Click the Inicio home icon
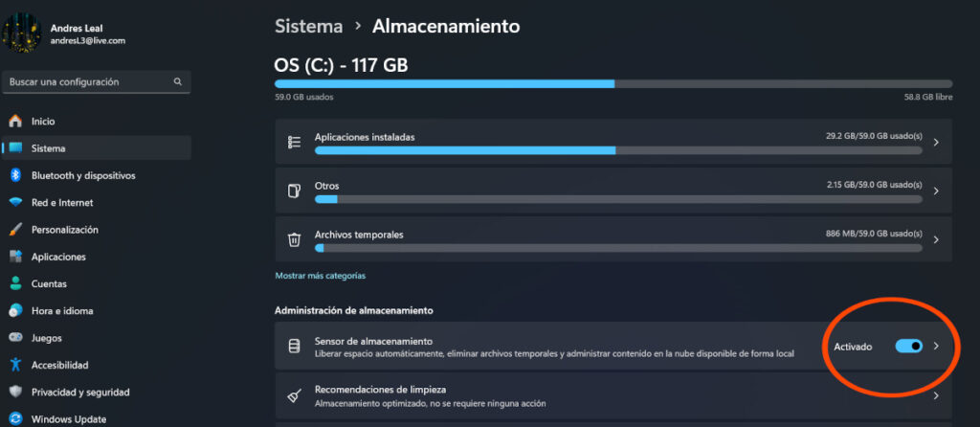The width and height of the screenshot is (980, 427). point(15,122)
